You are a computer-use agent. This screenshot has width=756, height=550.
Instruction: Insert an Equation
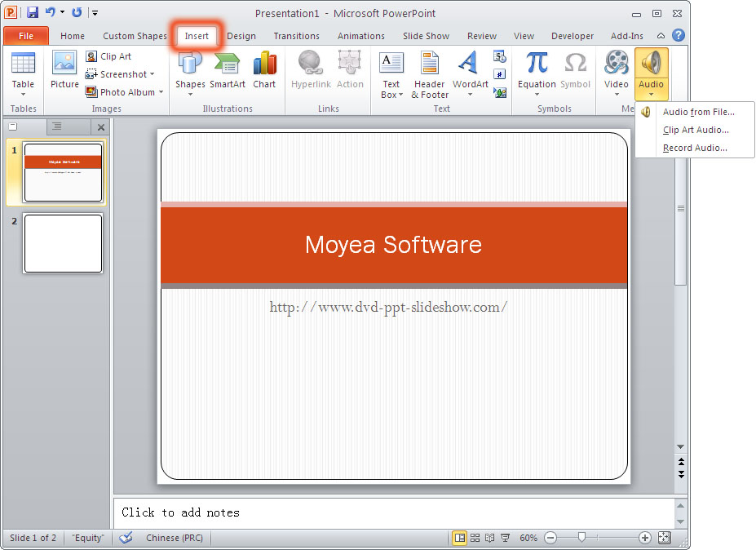point(536,69)
